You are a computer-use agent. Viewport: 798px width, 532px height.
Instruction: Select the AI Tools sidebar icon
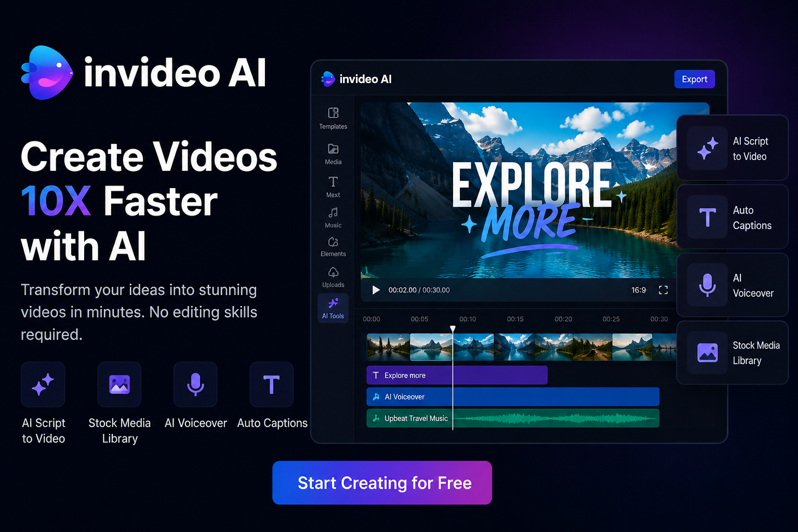[x=333, y=308]
